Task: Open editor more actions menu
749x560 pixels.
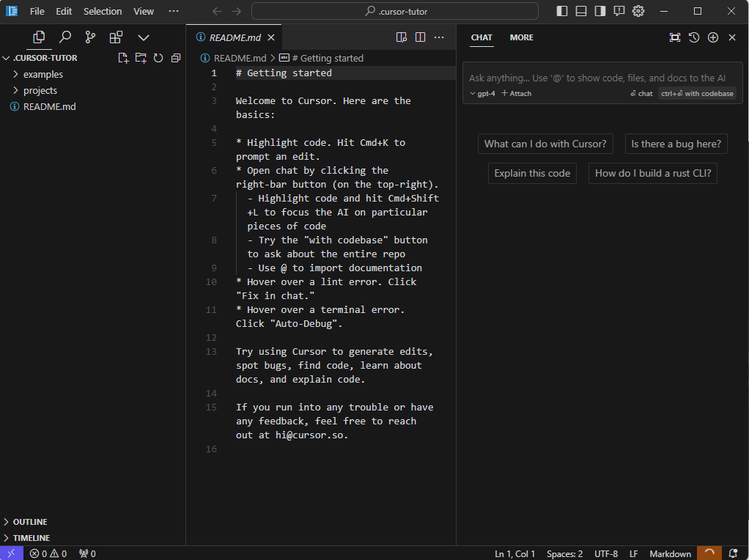Action: click(439, 37)
